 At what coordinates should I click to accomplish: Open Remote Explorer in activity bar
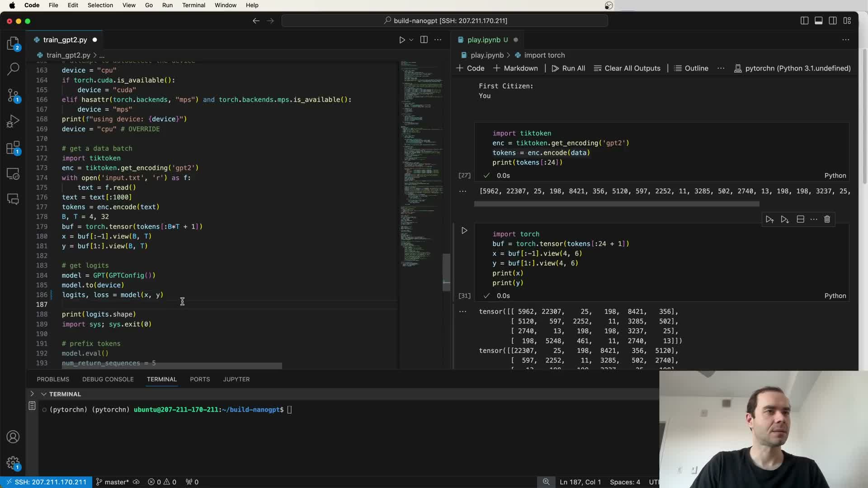click(13, 174)
